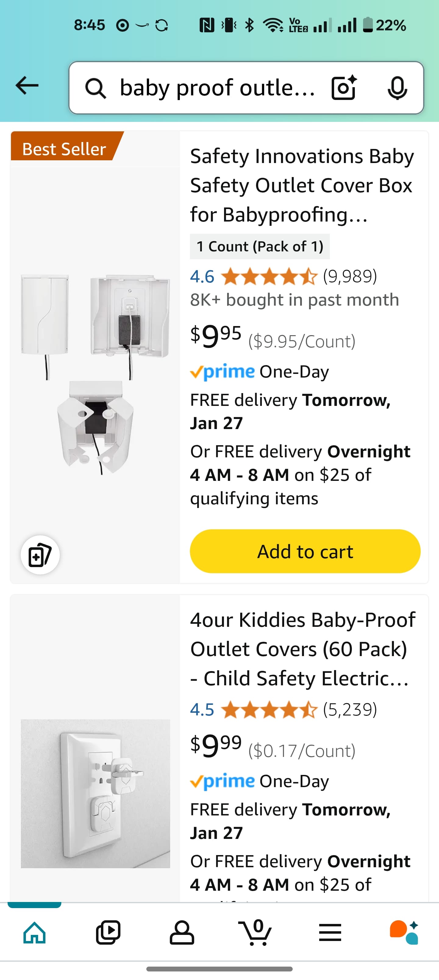Screen dimensions: 439x980
Task: Open the view similar items icon
Action: 40,555
